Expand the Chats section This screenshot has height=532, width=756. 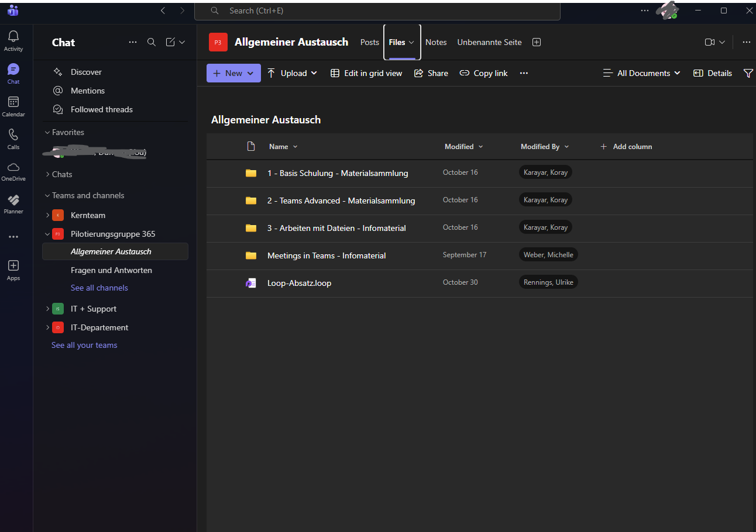tap(47, 174)
